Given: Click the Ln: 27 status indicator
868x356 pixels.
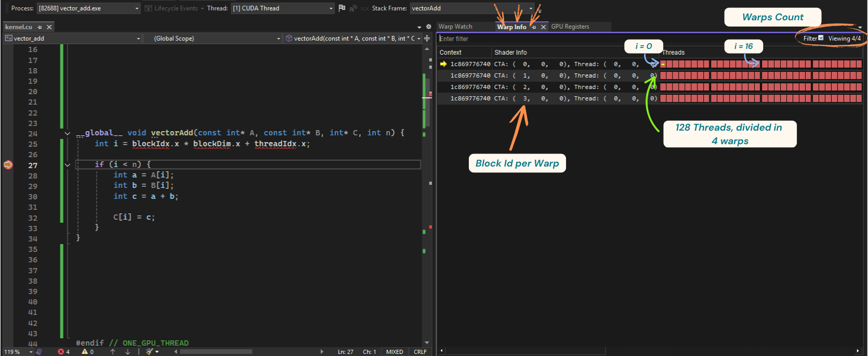Looking at the screenshot, I should (346, 352).
